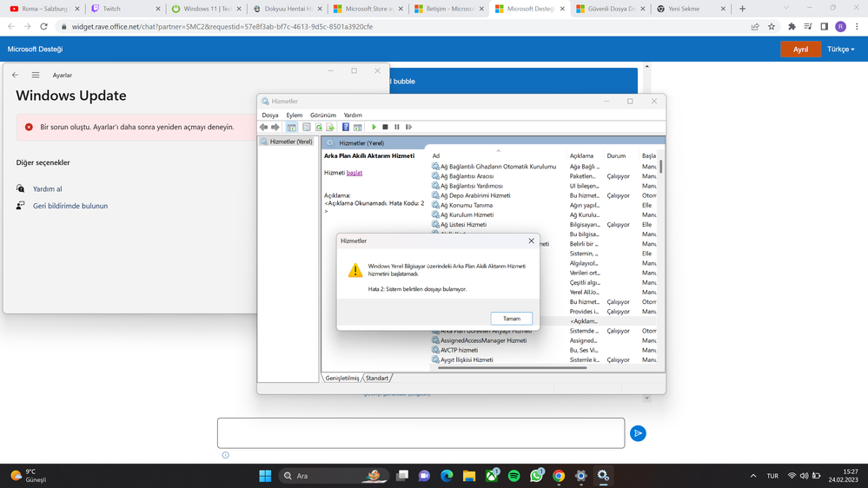The height and width of the screenshot is (488, 868).
Task: Stop service with square stop icon
Action: click(x=385, y=128)
